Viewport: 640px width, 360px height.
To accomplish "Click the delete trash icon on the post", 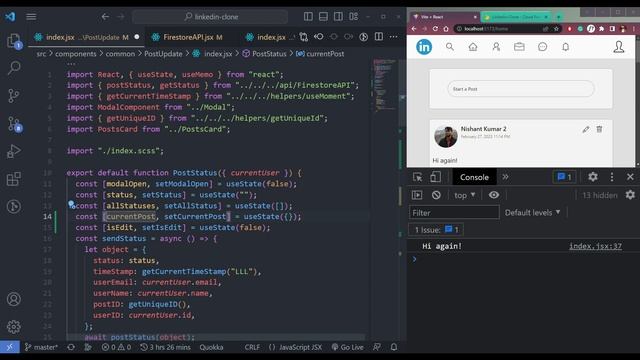I will pos(599,129).
